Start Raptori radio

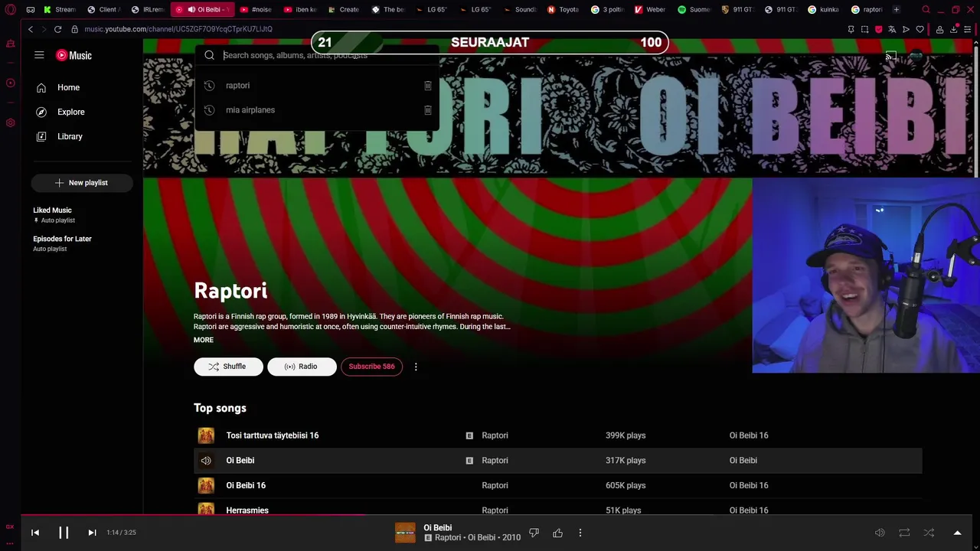point(302,367)
